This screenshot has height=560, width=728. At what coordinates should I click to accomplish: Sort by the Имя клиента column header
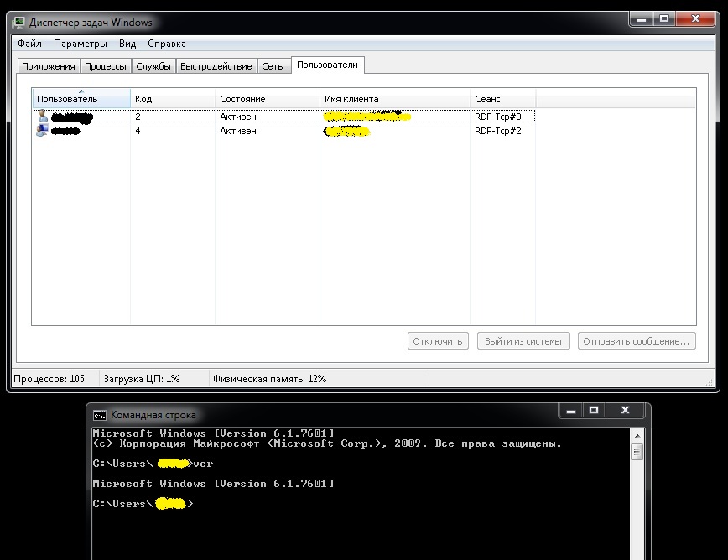pos(395,98)
